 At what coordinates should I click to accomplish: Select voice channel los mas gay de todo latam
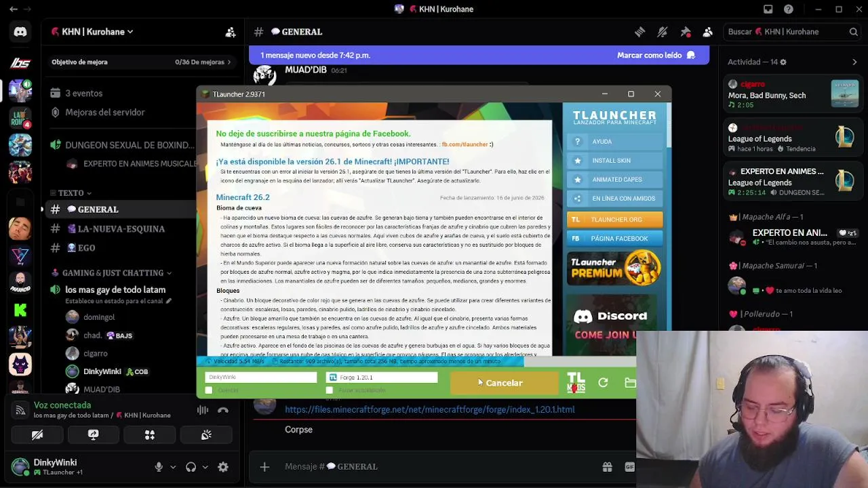(x=115, y=289)
